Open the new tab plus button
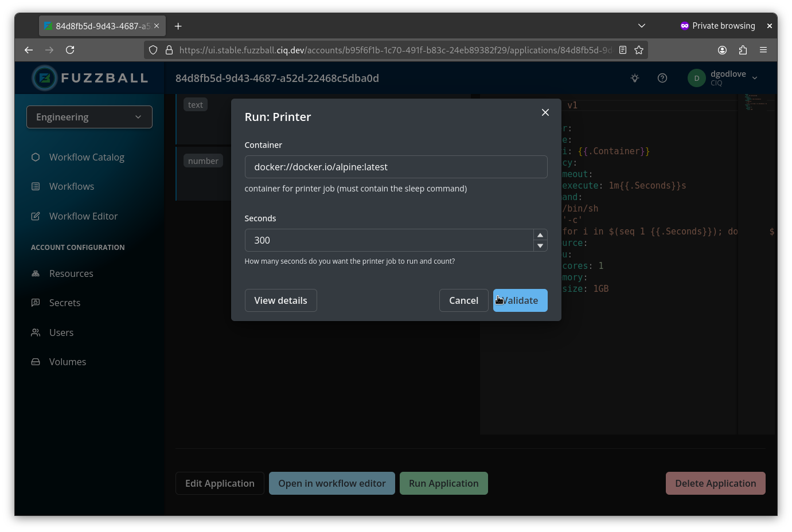 178,26
